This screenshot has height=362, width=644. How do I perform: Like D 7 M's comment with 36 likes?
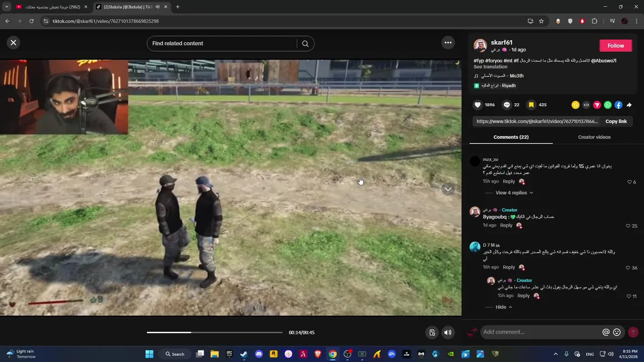[x=628, y=268]
